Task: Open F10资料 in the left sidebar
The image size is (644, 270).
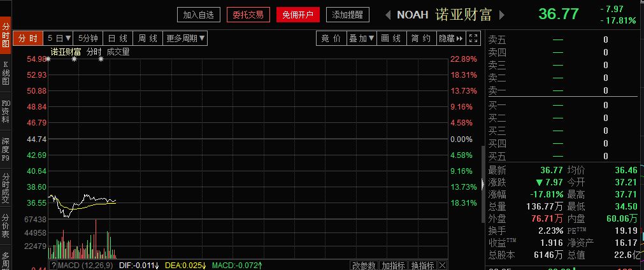Action: point(6,111)
